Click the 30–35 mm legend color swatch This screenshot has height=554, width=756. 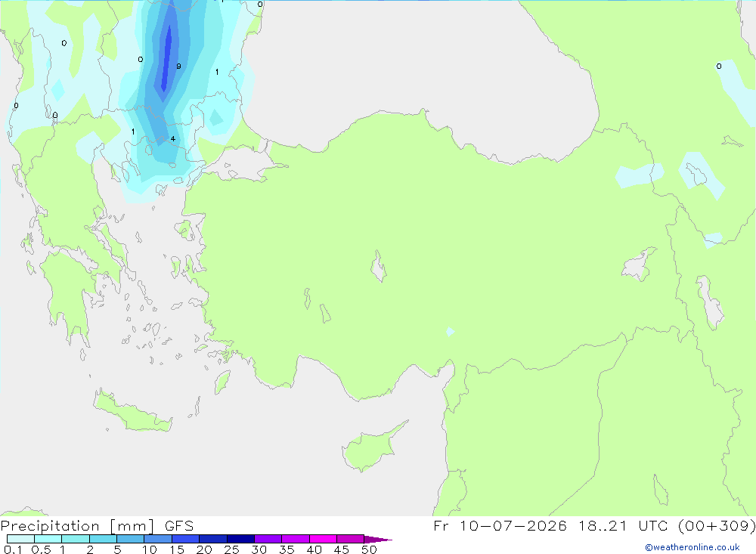[268, 539]
